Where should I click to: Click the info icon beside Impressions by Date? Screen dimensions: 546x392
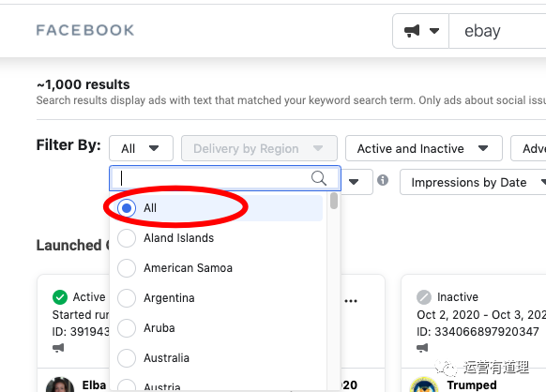click(383, 180)
